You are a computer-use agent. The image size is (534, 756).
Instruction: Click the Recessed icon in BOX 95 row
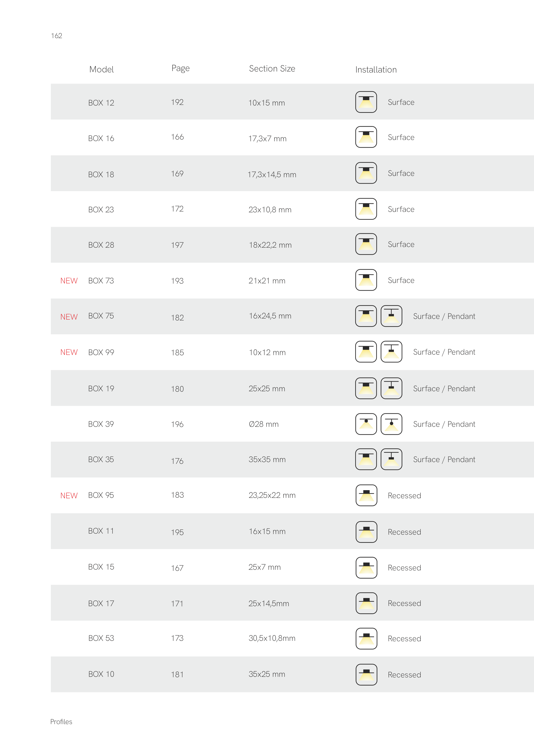point(366,495)
